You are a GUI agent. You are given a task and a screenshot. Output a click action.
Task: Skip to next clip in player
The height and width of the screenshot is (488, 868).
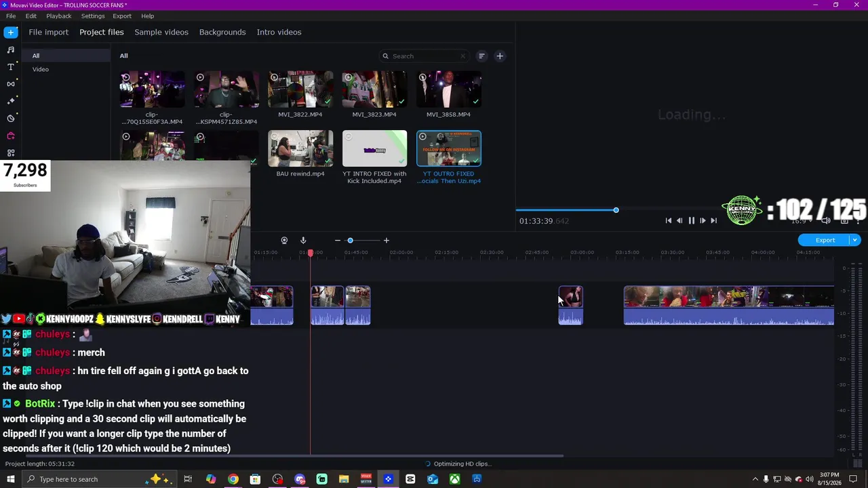[713, 220]
